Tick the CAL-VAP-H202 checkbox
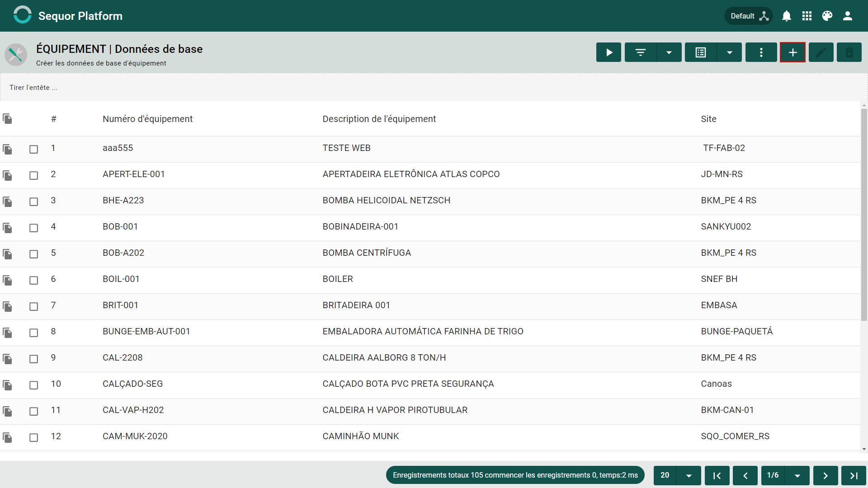Screen dimensions: 868x488 tap(34, 411)
